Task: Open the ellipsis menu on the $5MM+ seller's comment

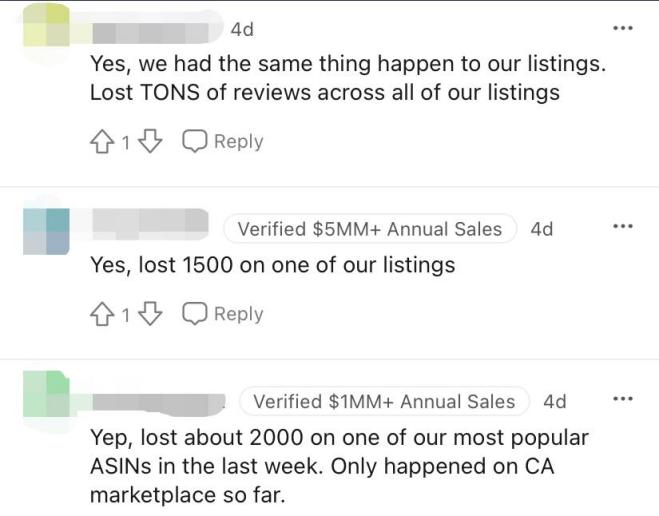Action: coord(623,227)
